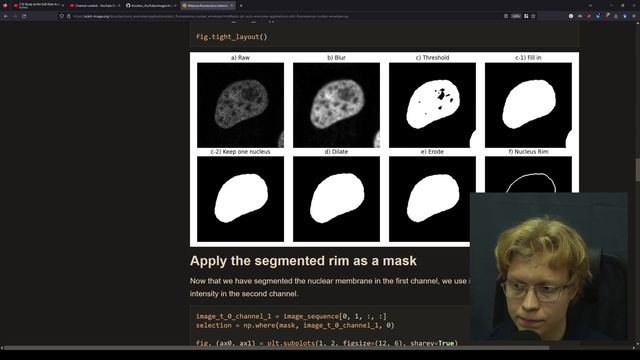Screen dimensions: 640x360
Task: Click the code line 'fig.tight_layout()'
Action: 231,37
